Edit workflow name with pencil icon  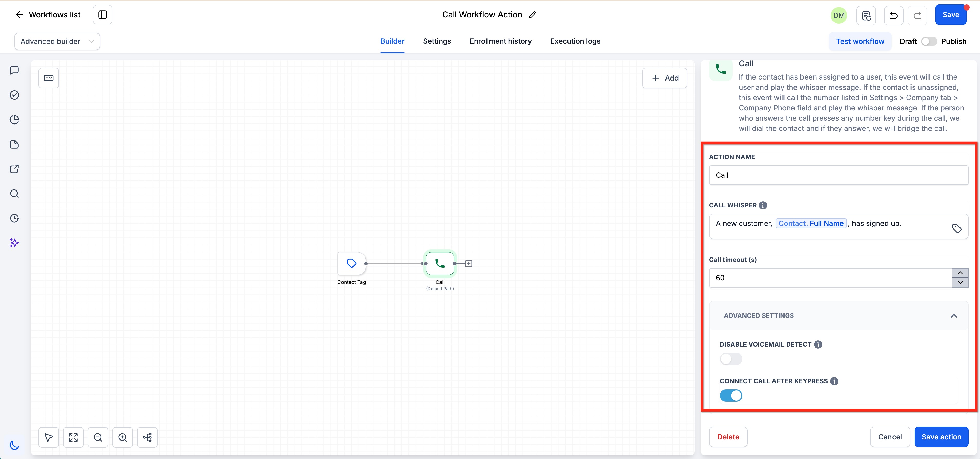[532, 14]
